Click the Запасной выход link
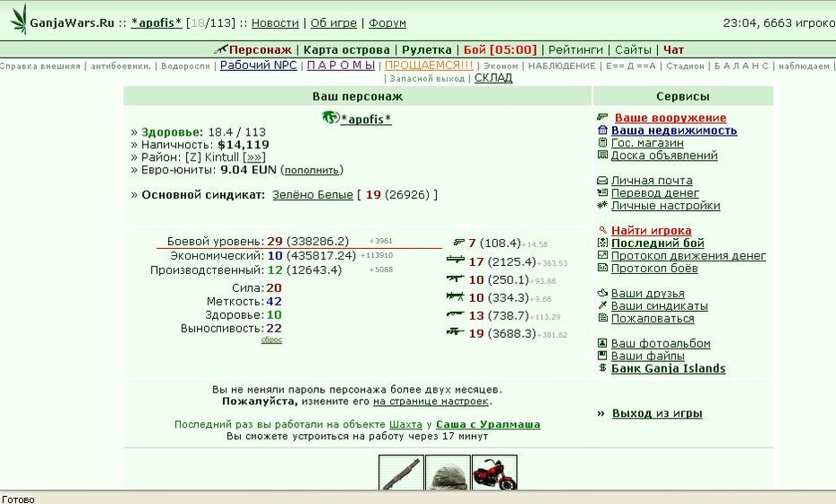This screenshot has height=504, width=836. 427,79
